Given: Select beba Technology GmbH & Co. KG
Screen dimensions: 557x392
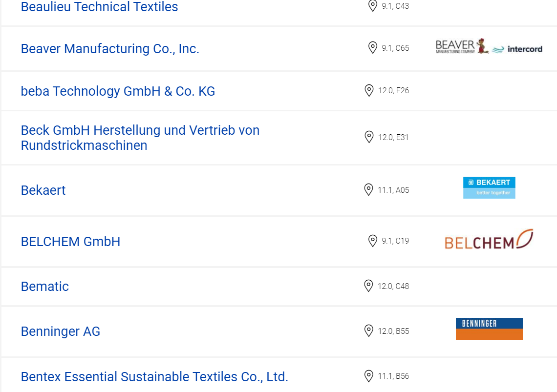Looking at the screenshot, I should pos(118,91).
